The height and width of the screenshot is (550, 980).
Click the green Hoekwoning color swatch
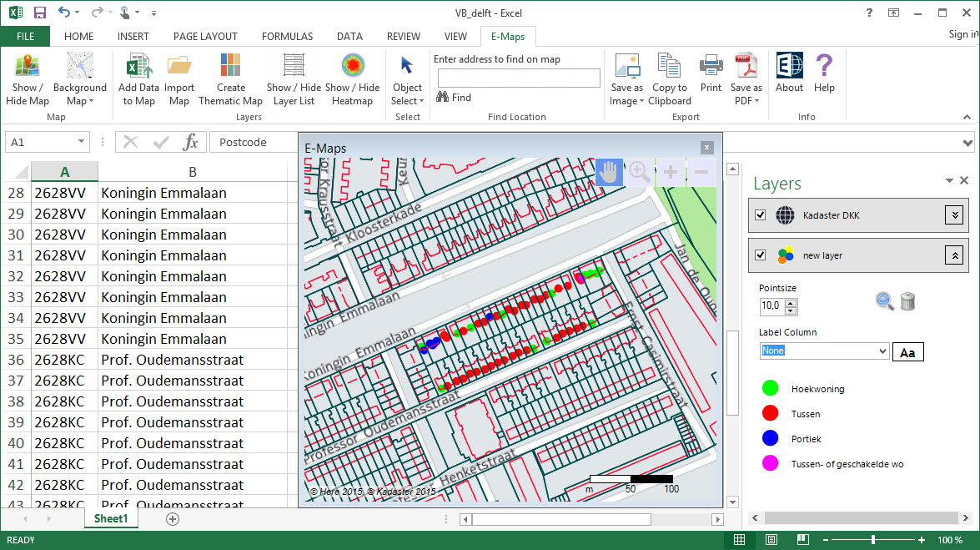tap(771, 389)
